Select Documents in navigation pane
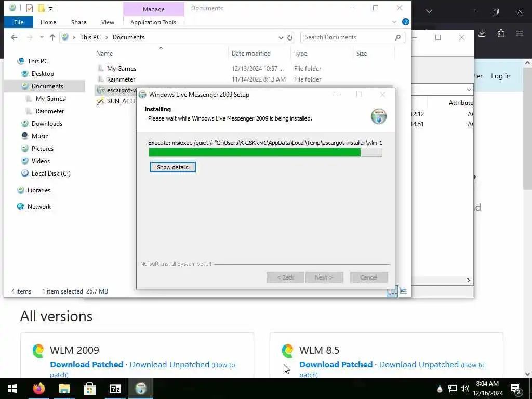This screenshot has width=532, height=399. coord(47,86)
